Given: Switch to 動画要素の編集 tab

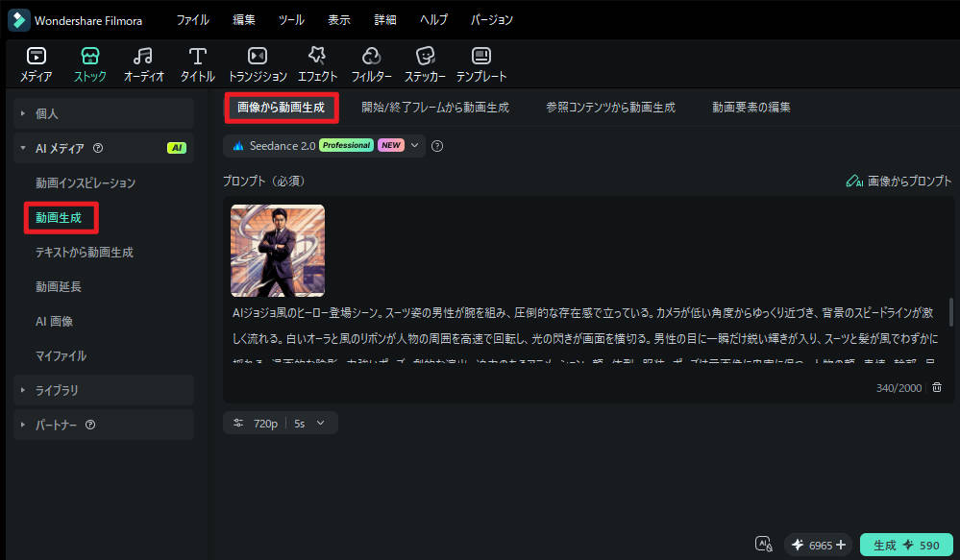Looking at the screenshot, I should coord(751,108).
